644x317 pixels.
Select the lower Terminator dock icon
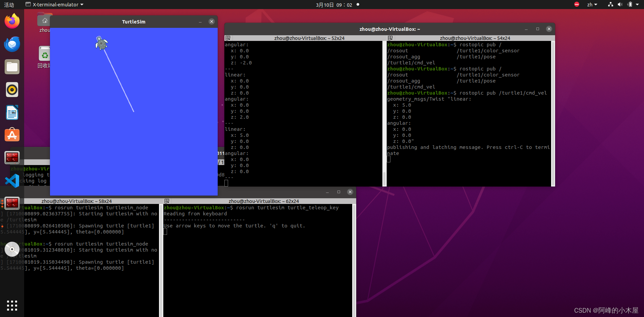[x=12, y=204]
